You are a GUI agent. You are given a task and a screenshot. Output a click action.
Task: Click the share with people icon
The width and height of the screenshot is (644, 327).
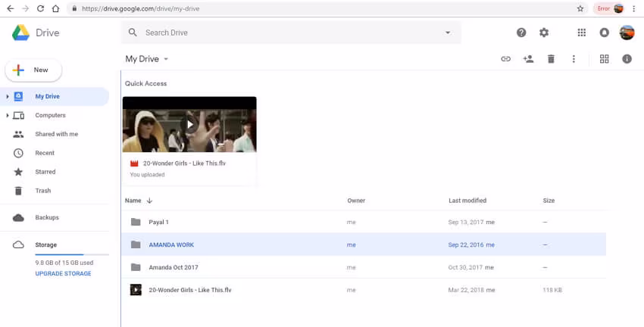click(528, 59)
